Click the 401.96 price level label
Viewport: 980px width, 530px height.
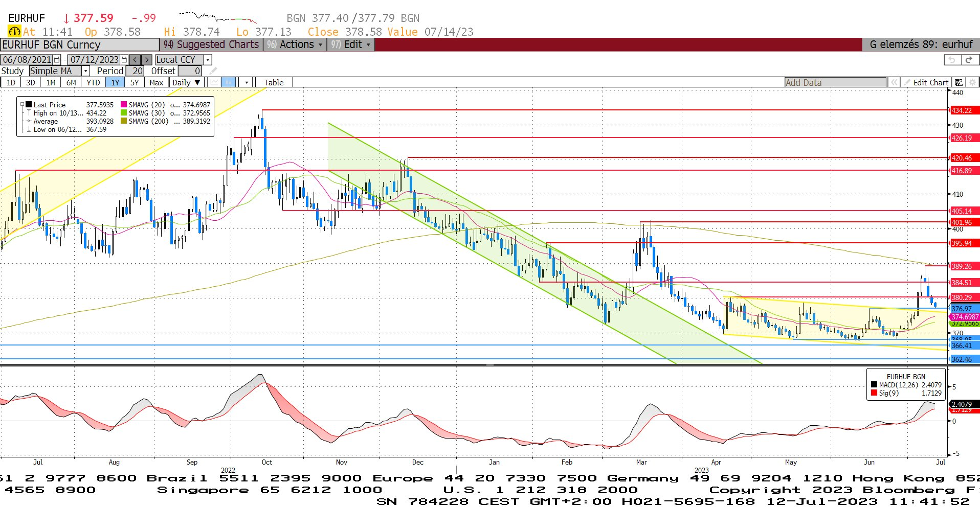964,222
